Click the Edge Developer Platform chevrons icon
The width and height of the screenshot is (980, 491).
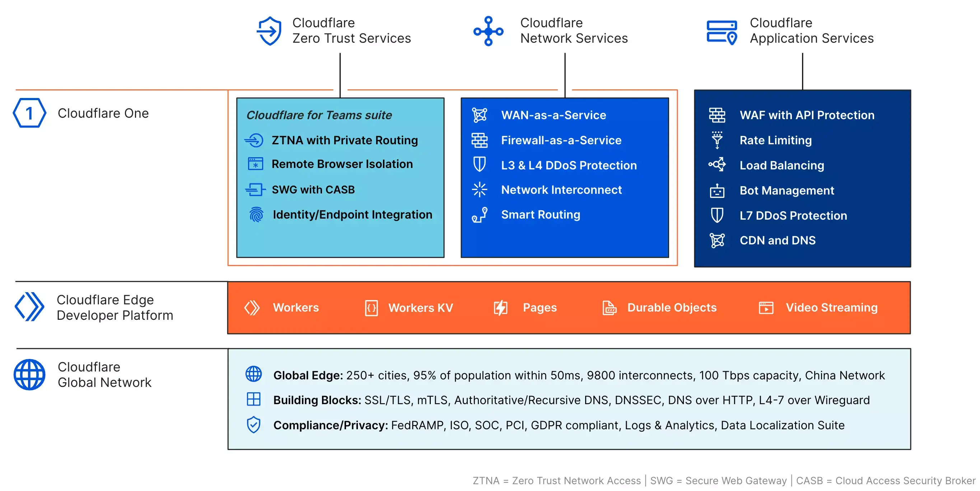point(29,307)
